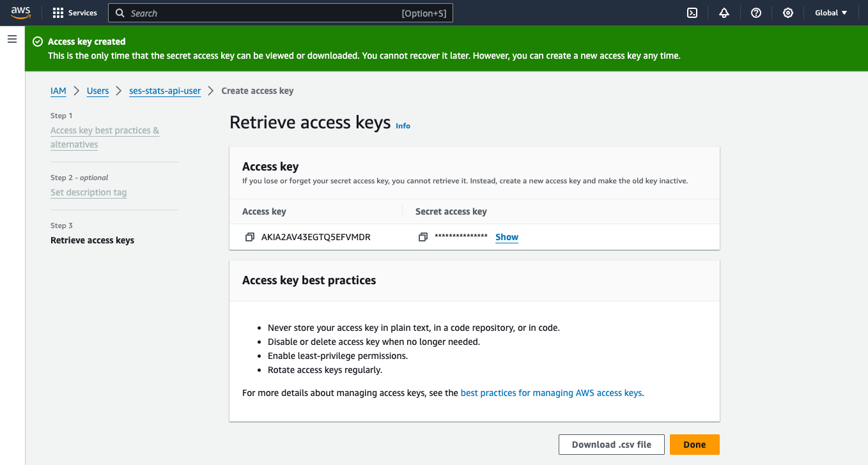Click the Access key column header
This screenshot has width=868, height=465.
pyautogui.click(x=264, y=211)
